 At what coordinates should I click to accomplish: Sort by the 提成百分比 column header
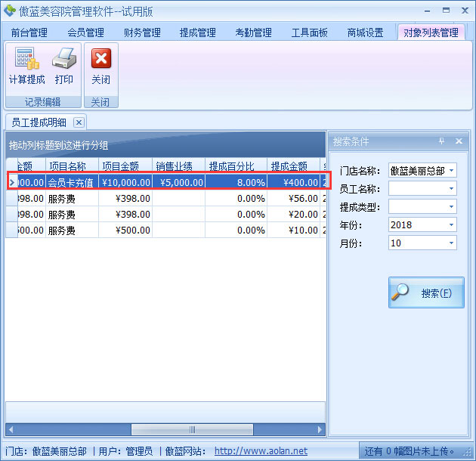tap(236, 166)
